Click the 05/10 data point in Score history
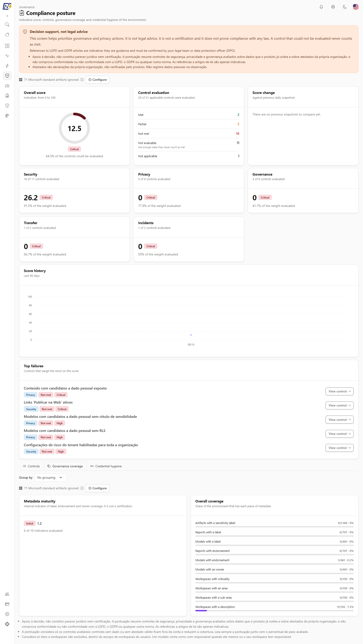The image size is (363, 644). pos(191,335)
